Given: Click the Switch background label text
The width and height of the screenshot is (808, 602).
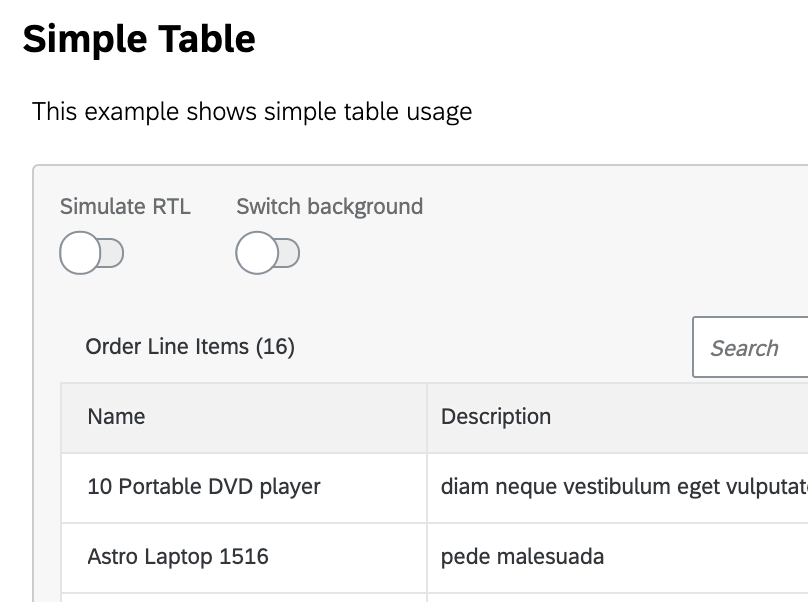Looking at the screenshot, I should (x=330, y=207).
